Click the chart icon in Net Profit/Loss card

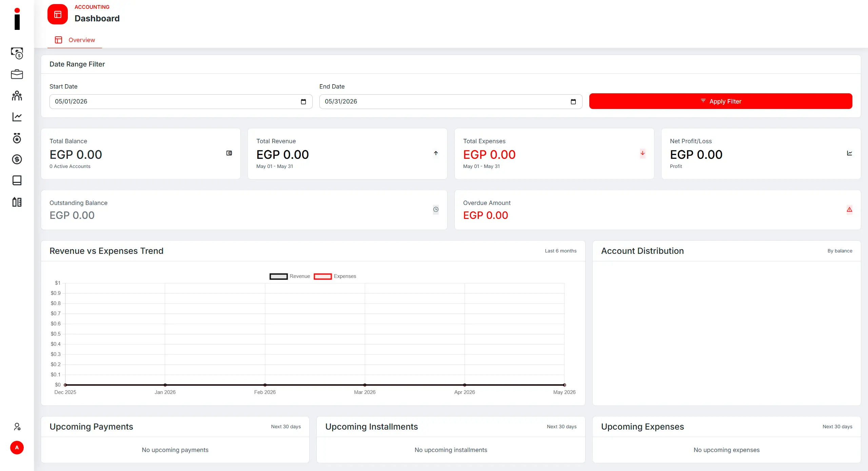point(849,153)
